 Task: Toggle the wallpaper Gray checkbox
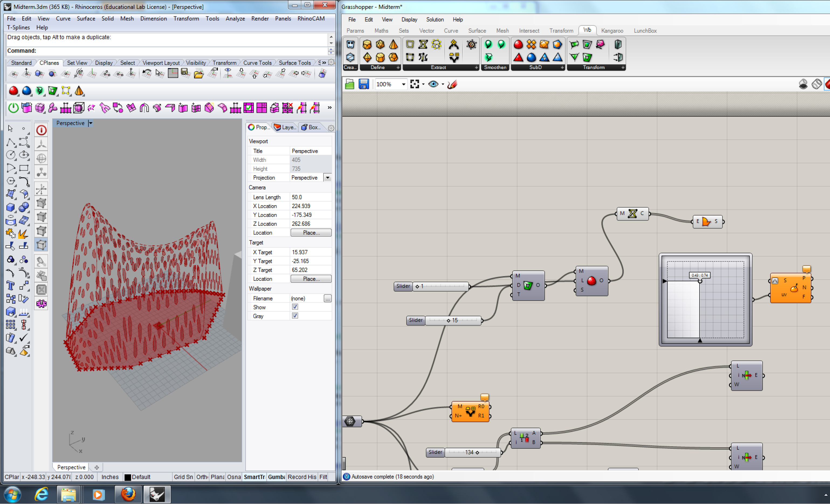295,316
